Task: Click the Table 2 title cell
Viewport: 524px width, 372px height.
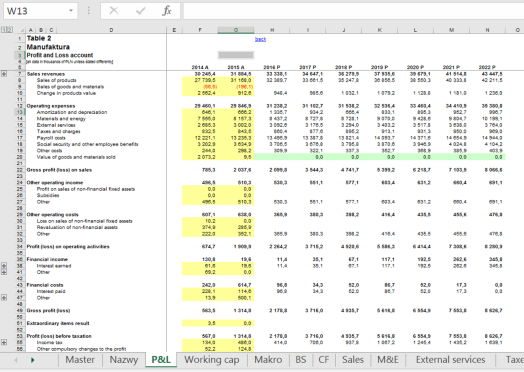Action: click(x=39, y=38)
